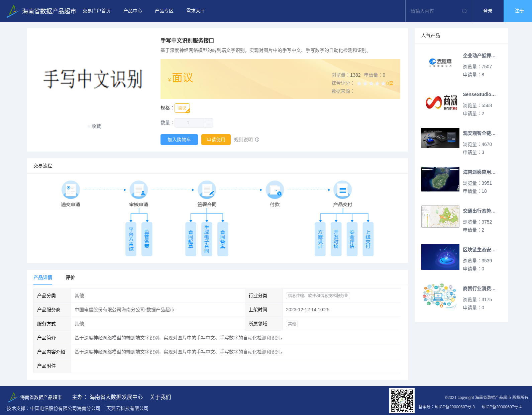The width and height of the screenshot is (532, 415).
Task: Open 需求大厅 navigation item
Action: [196, 11]
